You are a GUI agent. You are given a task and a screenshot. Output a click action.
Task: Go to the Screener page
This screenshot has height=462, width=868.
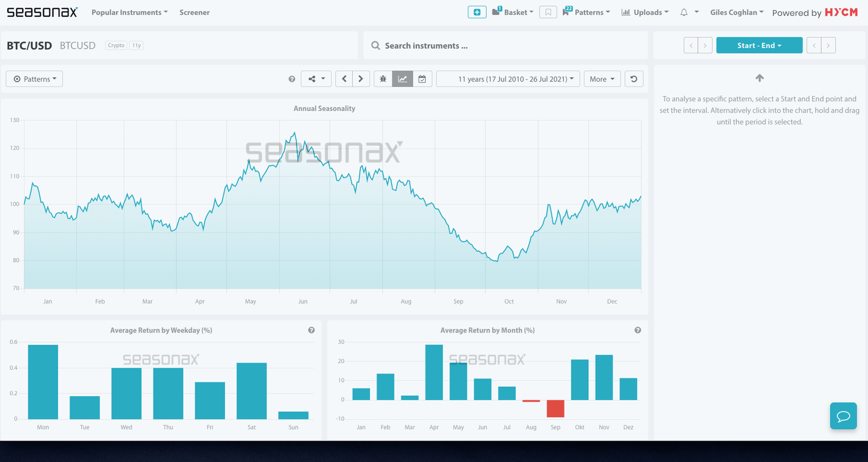194,12
